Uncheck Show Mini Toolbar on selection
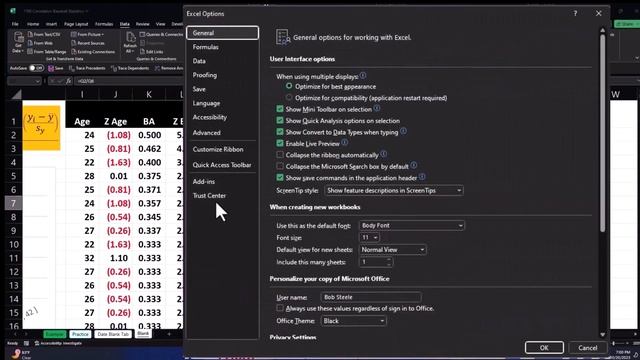Screen dimensions: 640x360 tap(280, 109)
